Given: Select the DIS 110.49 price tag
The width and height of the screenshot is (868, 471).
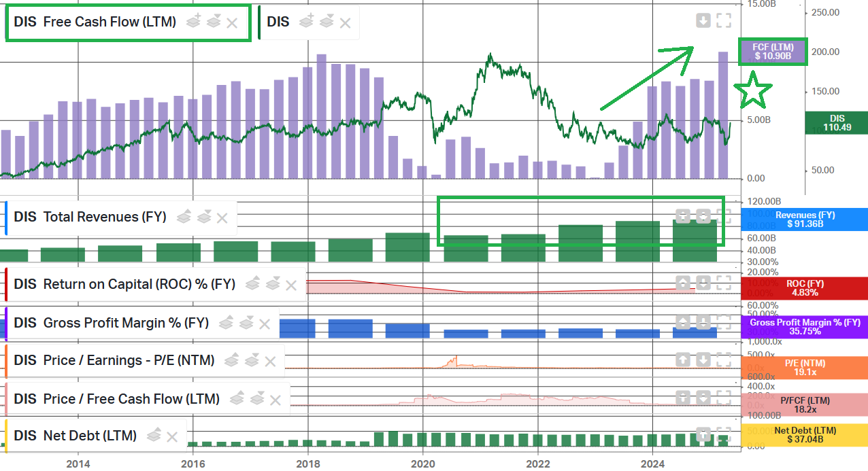Looking at the screenshot, I should pyautogui.click(x=837, y=123).
